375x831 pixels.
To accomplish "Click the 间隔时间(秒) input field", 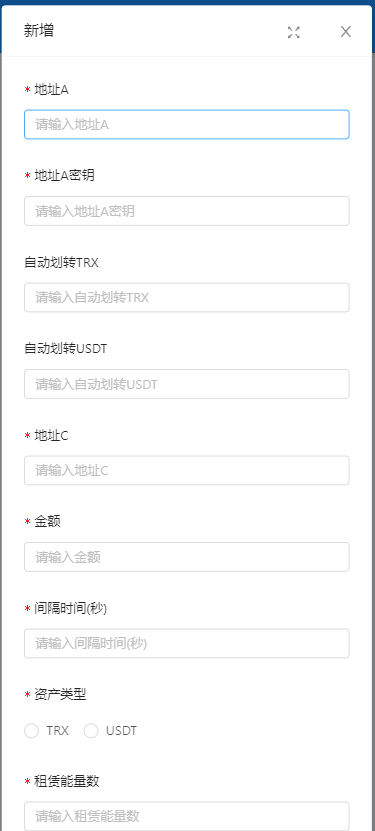I will click(x=186, y=643).
